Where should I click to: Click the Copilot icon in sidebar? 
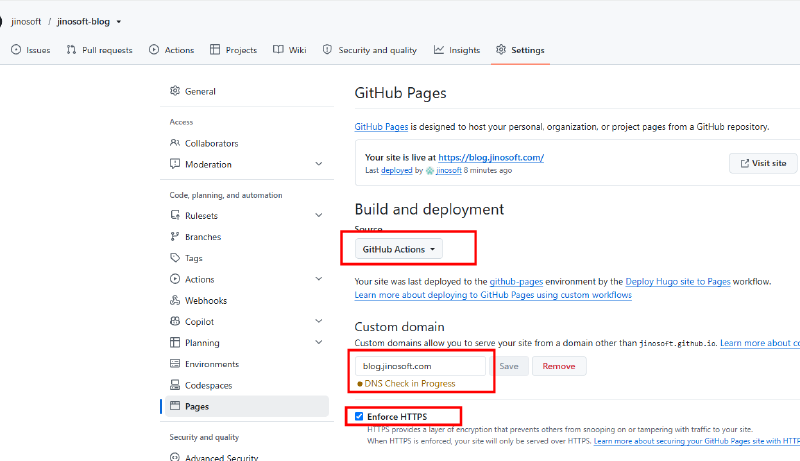point(175,321)
